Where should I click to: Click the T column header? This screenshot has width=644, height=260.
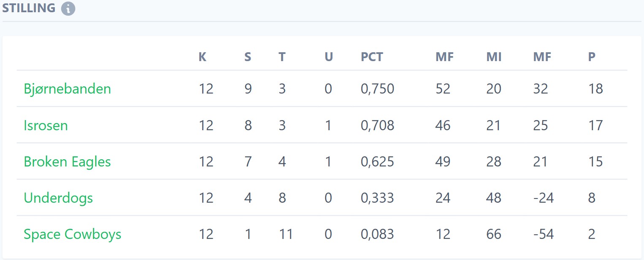(x=282, y=57)
